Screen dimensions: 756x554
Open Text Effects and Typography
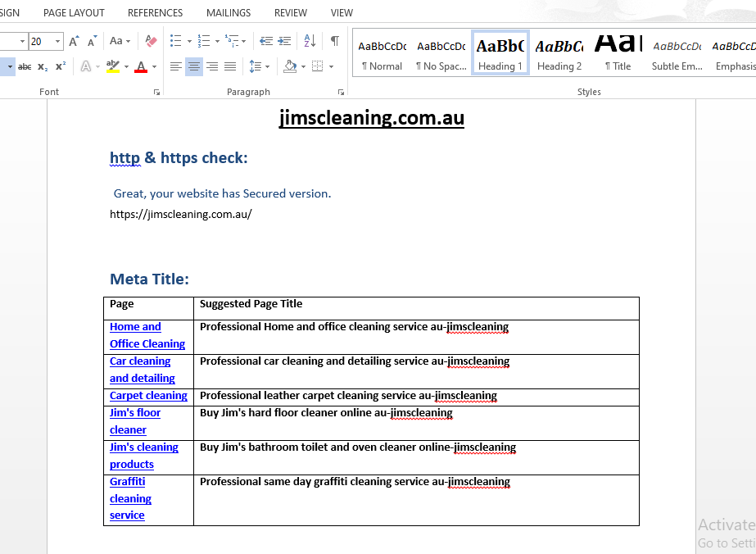pyautogui.click(x=86, y=66)
